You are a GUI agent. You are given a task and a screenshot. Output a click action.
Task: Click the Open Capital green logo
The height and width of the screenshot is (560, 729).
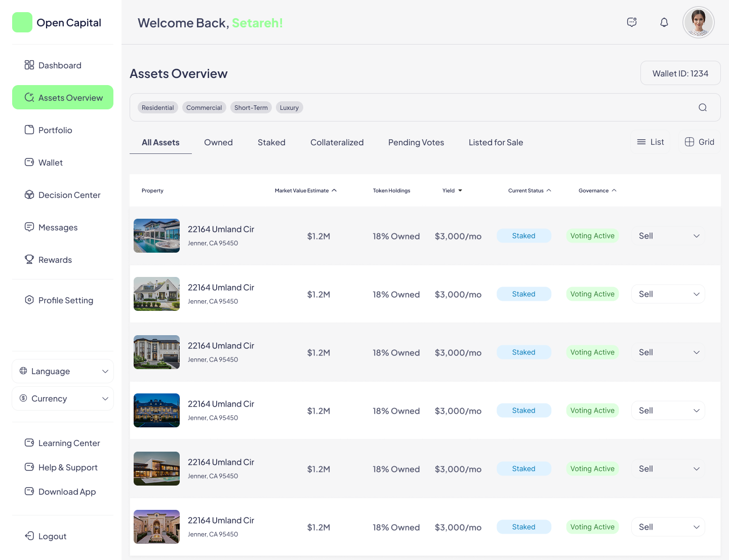pos(22,22)
